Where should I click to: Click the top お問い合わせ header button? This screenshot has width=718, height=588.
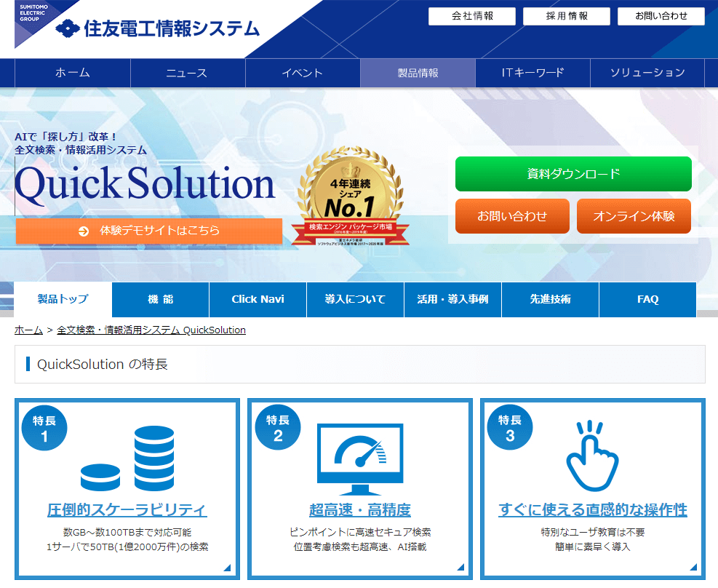661,16
